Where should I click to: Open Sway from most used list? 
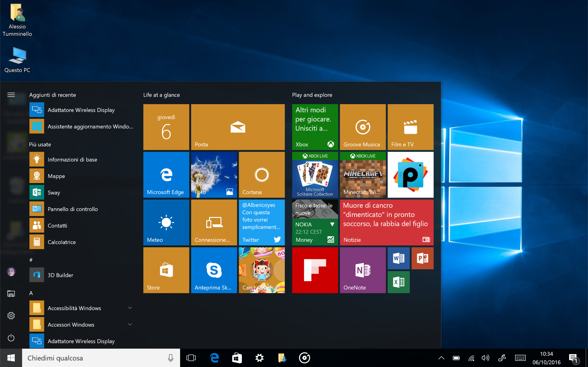(x=81, y=193)
